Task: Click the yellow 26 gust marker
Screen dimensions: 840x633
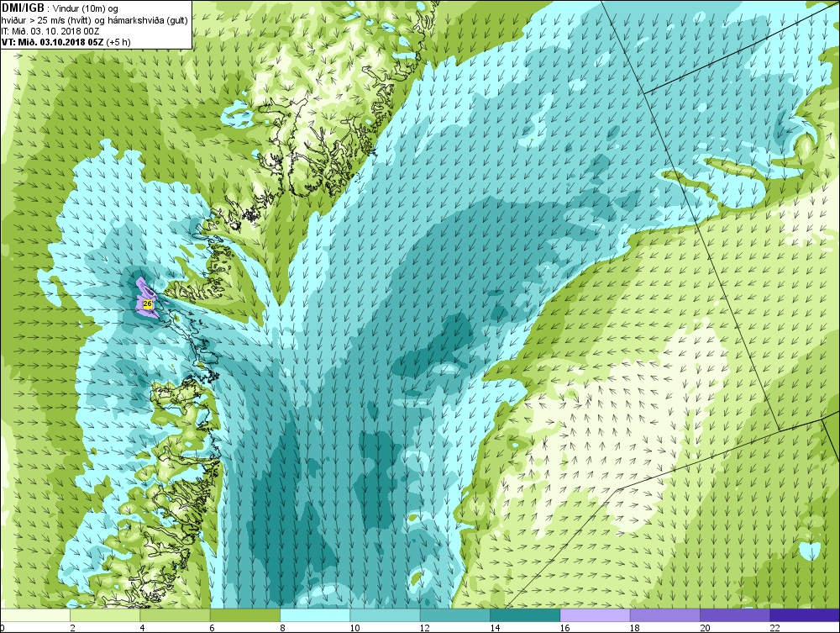Action: (x=147, y=304)
